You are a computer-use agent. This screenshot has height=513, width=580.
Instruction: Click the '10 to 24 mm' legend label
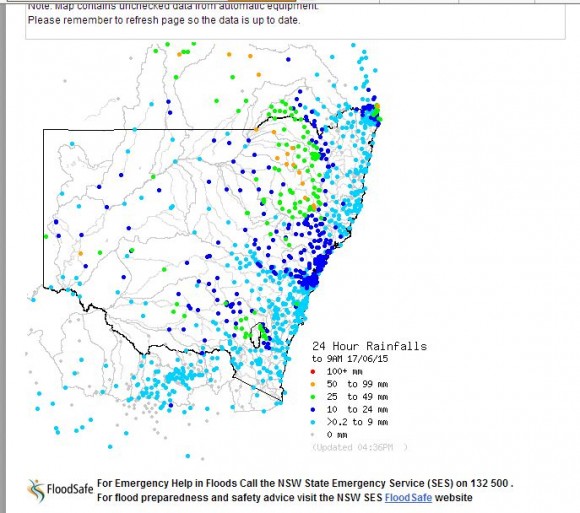(357, 409)
